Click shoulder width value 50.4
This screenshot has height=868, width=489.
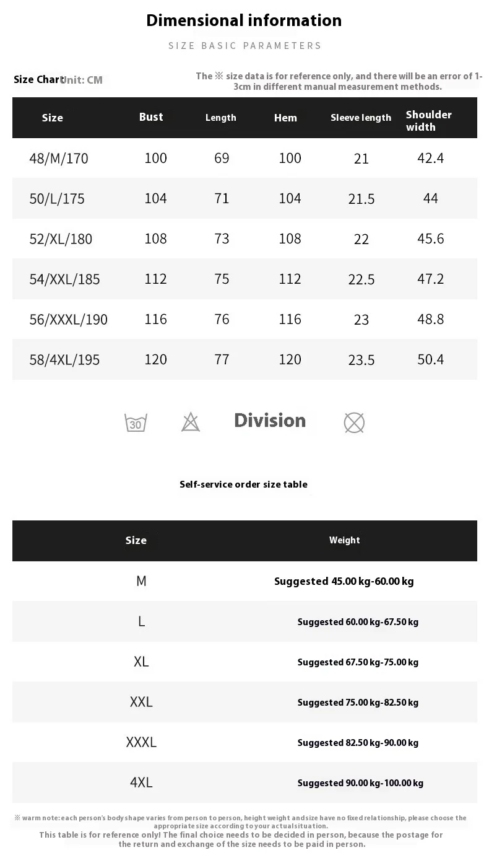[x=430, y=359]
